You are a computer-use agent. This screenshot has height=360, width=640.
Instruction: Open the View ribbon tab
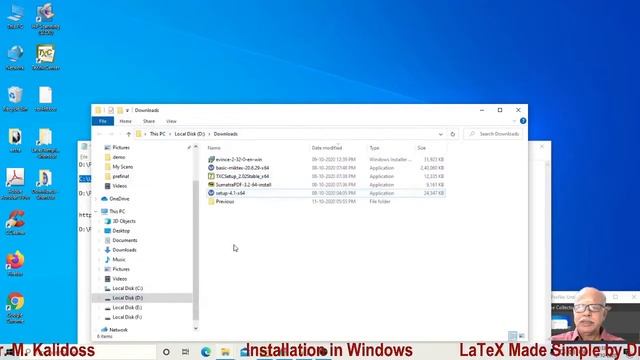pyautogui.click(x=171, y=121)
